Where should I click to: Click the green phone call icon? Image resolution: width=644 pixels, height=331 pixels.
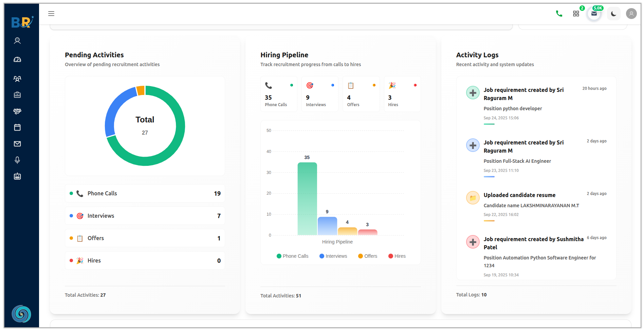[x=559, y=14]
